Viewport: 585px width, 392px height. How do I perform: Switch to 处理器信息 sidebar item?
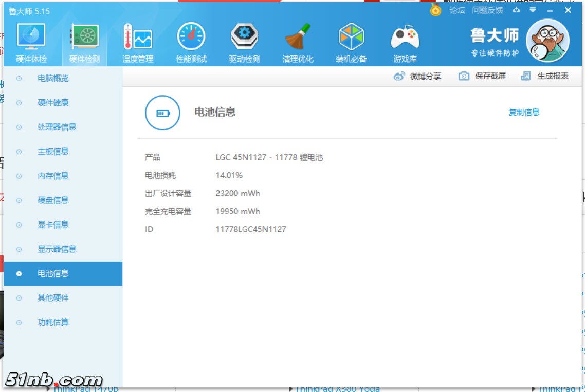57,127
